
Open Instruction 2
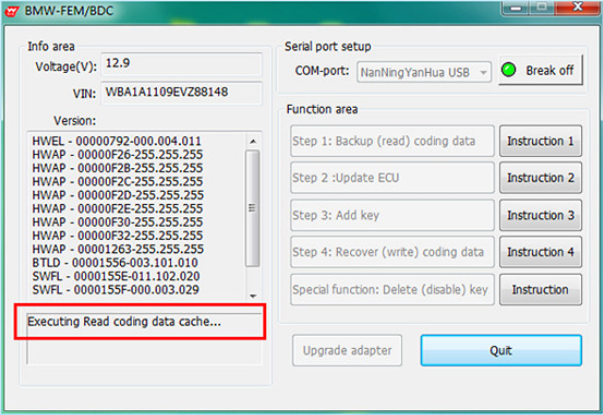tap(540, 178)
